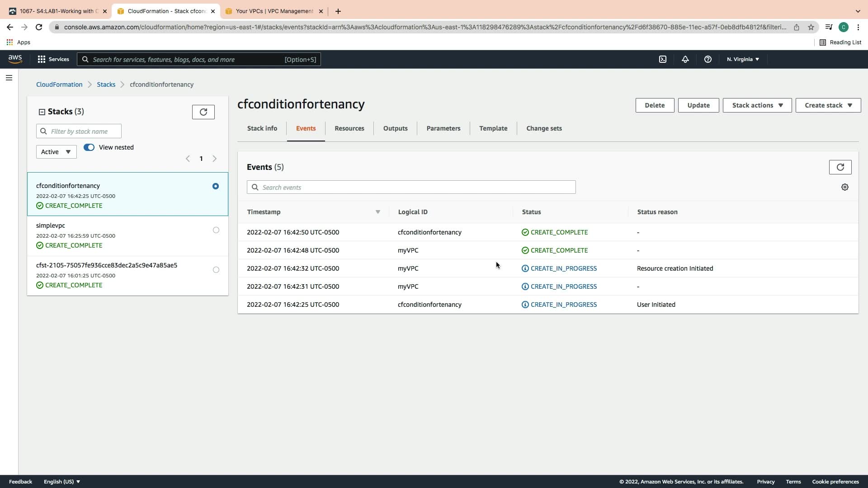Screen dimensions: 868x488
Task: Open the notifications bell
Action: (685, 59)
